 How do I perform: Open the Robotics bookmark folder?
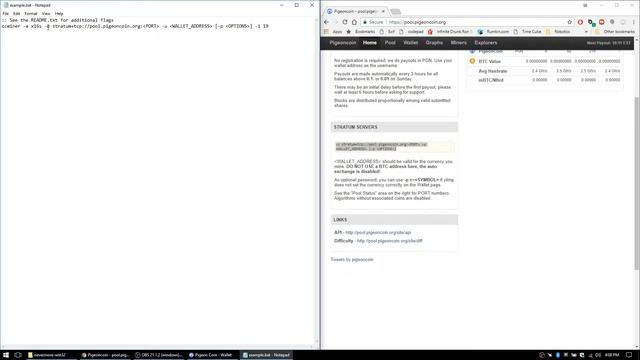[558, 31]
